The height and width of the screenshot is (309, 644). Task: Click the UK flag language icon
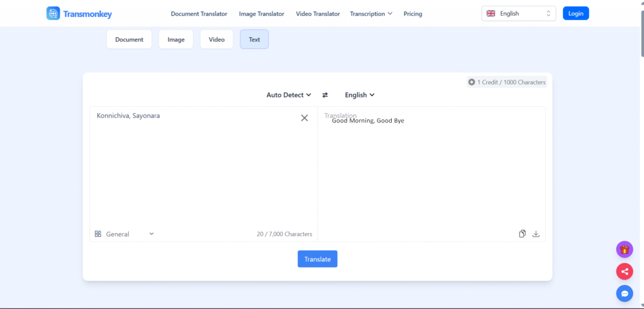(491, 14)
